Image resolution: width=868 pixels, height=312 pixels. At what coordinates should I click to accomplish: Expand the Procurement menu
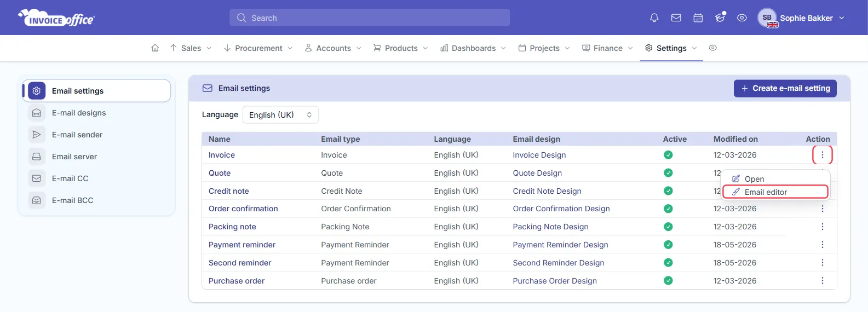[x=258, y=48]
